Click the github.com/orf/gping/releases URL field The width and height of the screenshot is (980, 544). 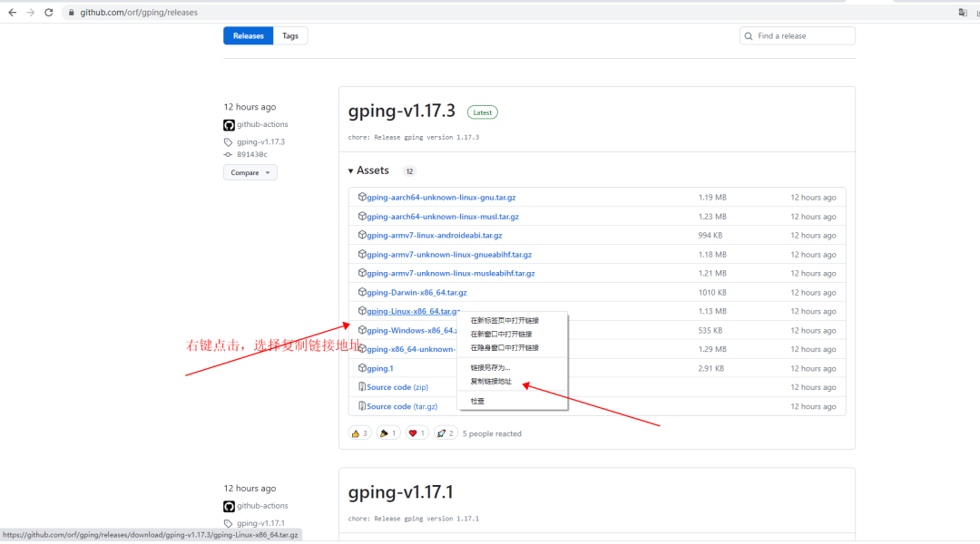139,13
